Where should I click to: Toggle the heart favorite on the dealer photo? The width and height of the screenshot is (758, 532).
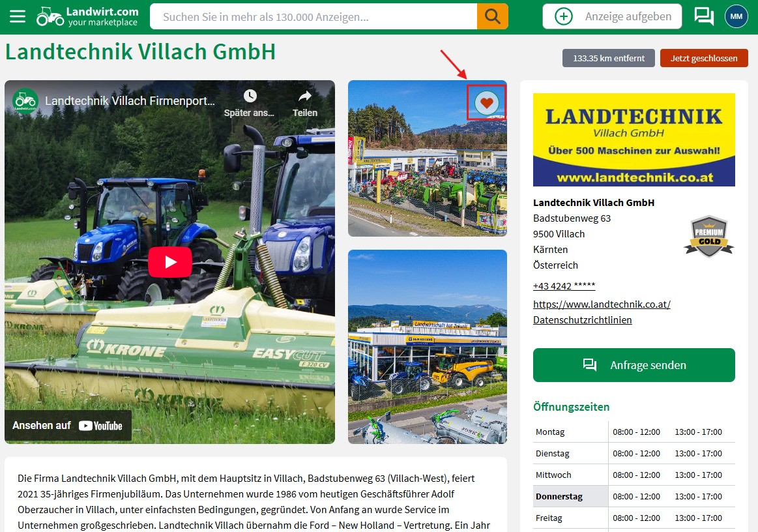(486, 102)
